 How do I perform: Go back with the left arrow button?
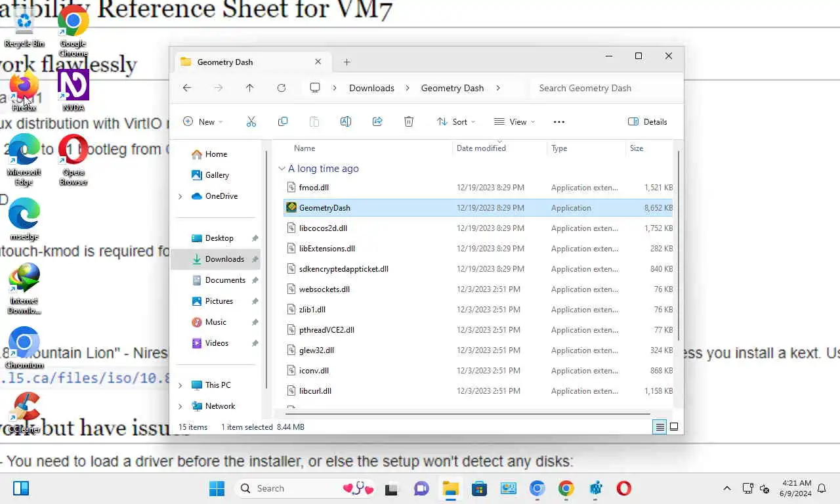[x=187, y=88]
